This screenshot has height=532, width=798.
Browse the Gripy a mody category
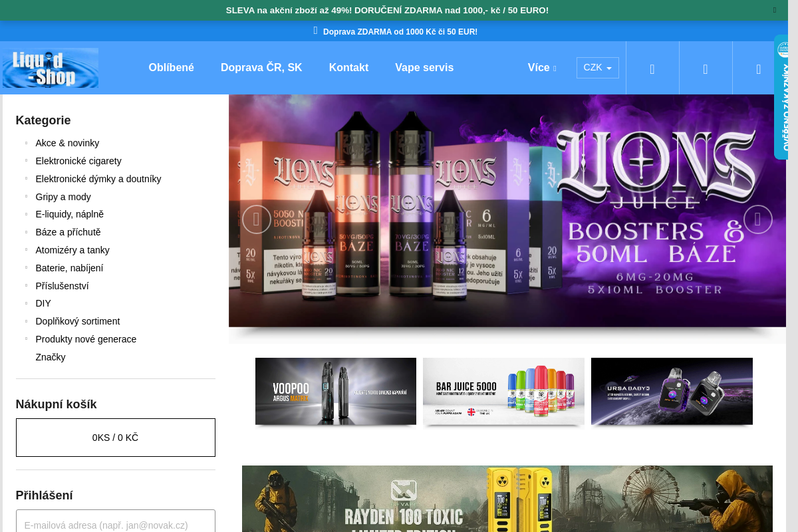pos(63,197)
